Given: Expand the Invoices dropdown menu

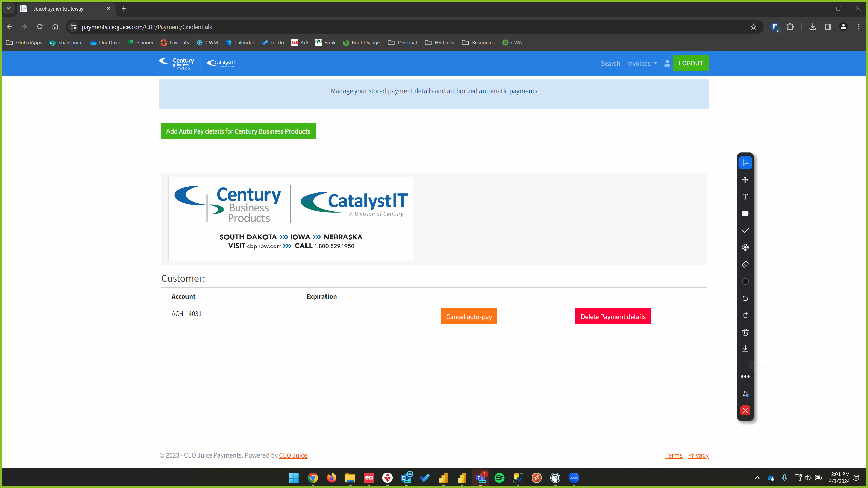Looking at the screenshot, I should [642, 63].
